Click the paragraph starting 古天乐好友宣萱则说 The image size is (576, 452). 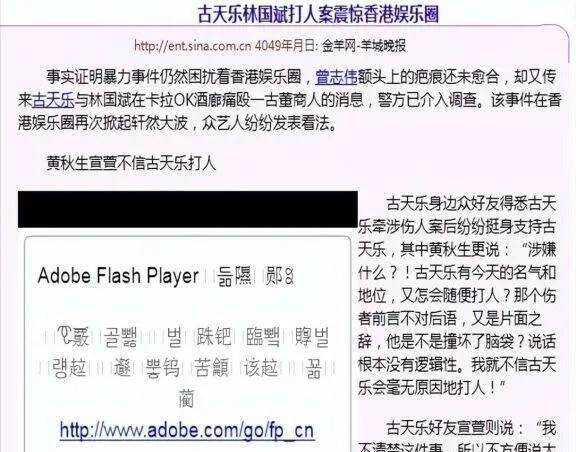click(x=457, y=437)
